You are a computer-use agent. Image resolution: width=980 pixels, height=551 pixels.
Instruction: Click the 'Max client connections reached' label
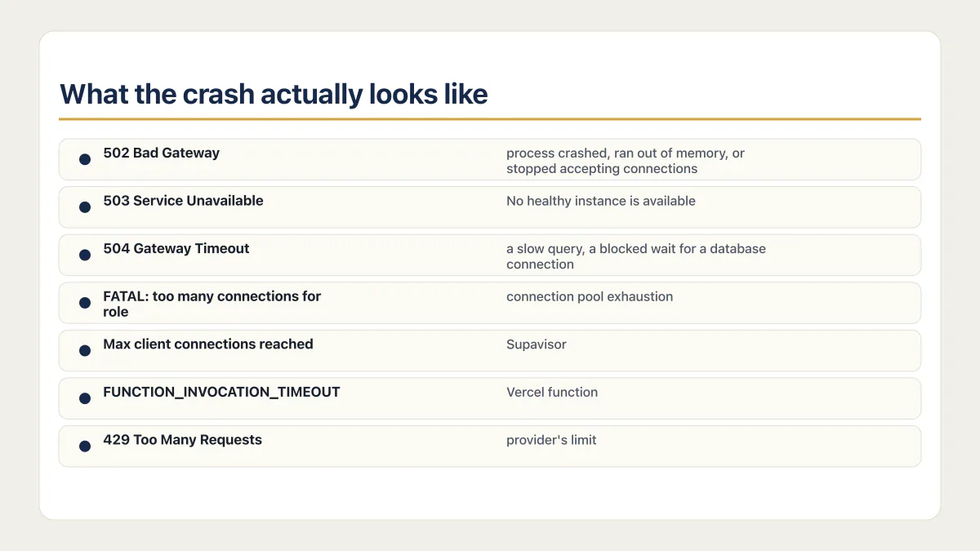click(208, 344)
